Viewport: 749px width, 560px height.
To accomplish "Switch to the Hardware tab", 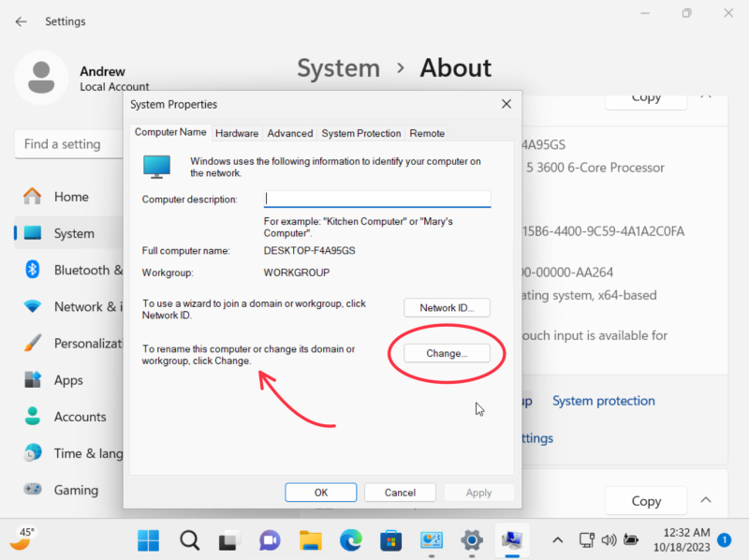I will tap(237, 133).
